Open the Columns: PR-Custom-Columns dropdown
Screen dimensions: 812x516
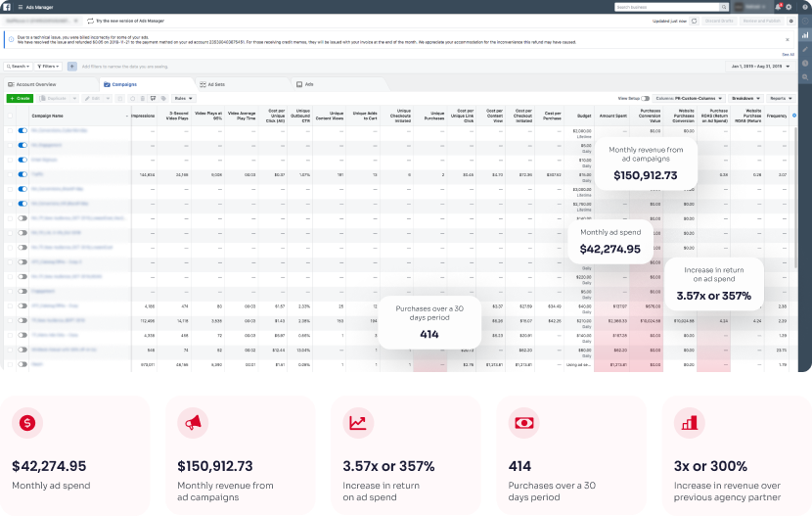coord(691,99)
